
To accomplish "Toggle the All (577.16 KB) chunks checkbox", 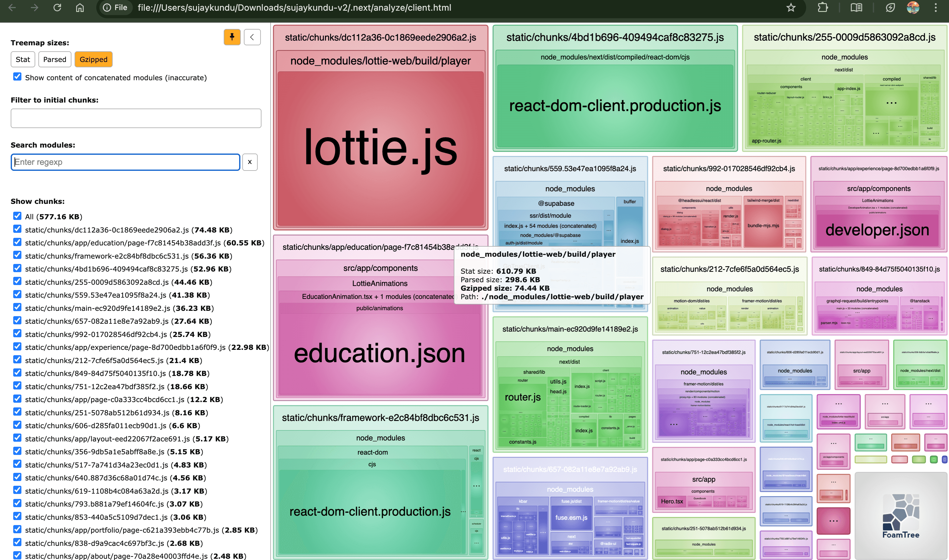I will tap(17, 216).
